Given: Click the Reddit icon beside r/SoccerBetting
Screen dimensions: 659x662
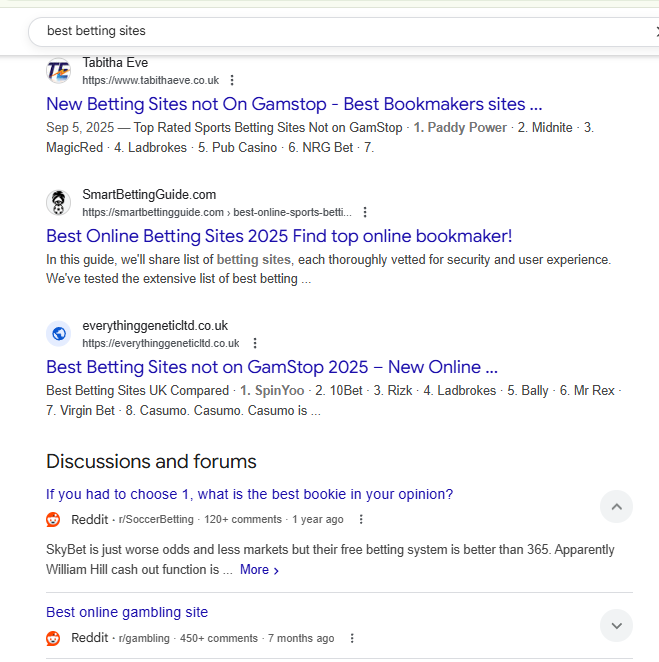Looking at the screenshot, I should (53, 520).
